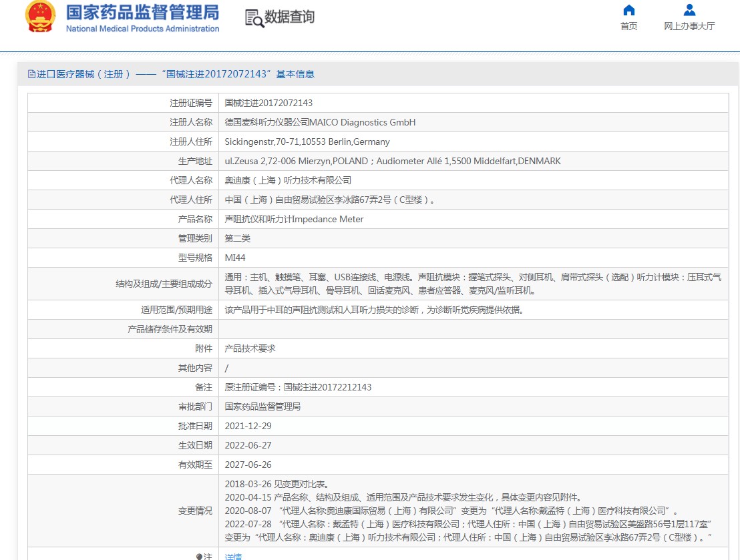Viewport: 740px width, 560px height.
Task: Click the 审批部门 row label
Action: point(196,406)
